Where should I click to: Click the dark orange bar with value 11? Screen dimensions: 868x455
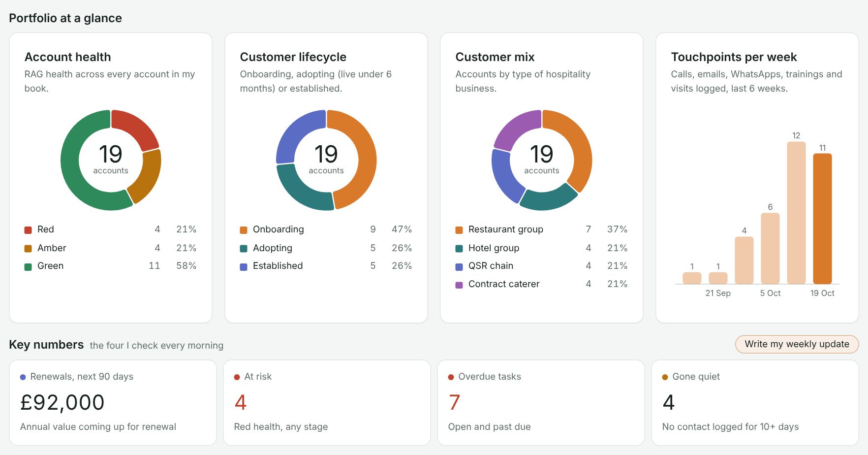822,219
